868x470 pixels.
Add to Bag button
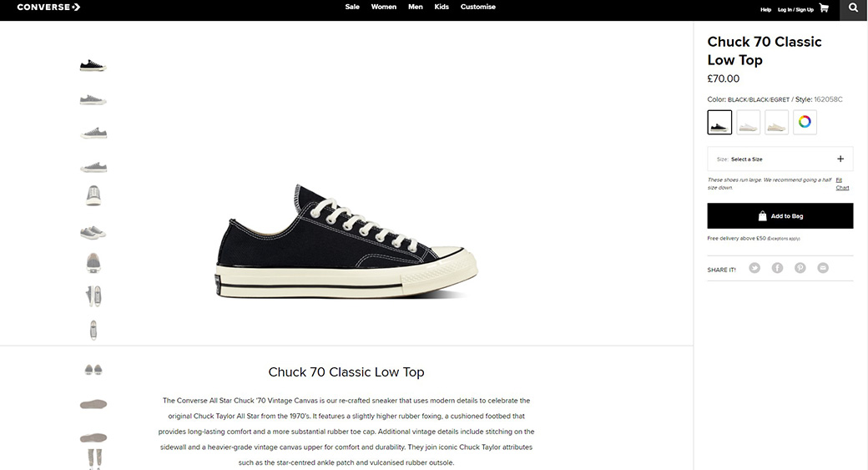tap(780, 216)
